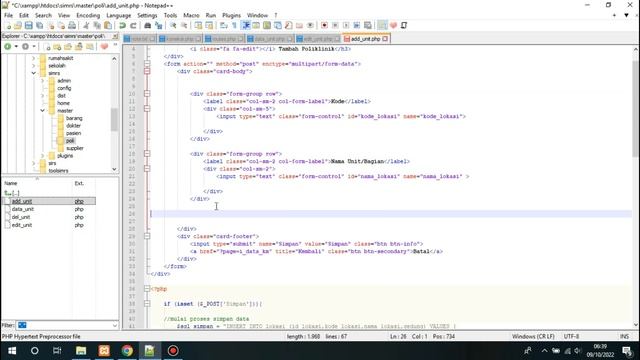
Task: Redo the edit with the toolbar arrow
Action: [x=133, y=25]
